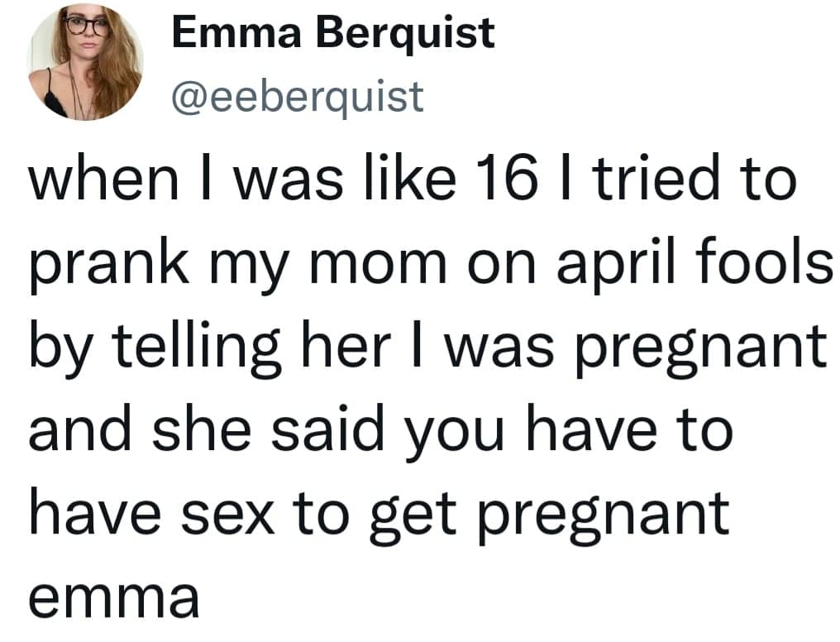Click Emma Berquist's profile picture
This screenshot has width=840, height=642.
pos(85,63)
